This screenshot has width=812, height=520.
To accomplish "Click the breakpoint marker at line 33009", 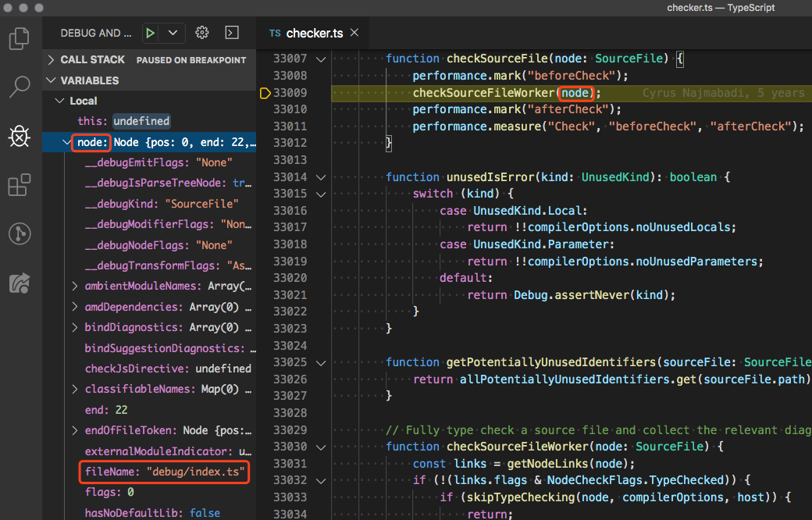I will coord(265,93).
